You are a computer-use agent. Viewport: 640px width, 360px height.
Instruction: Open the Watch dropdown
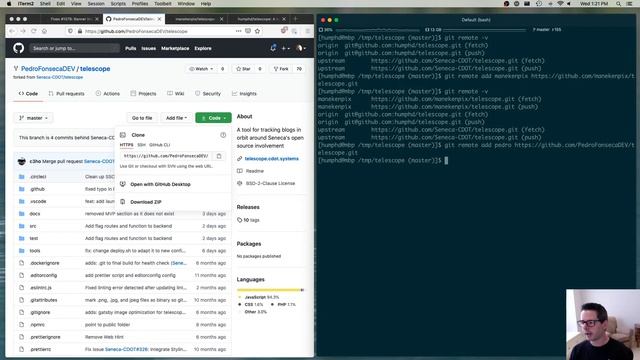click(201, 69)
